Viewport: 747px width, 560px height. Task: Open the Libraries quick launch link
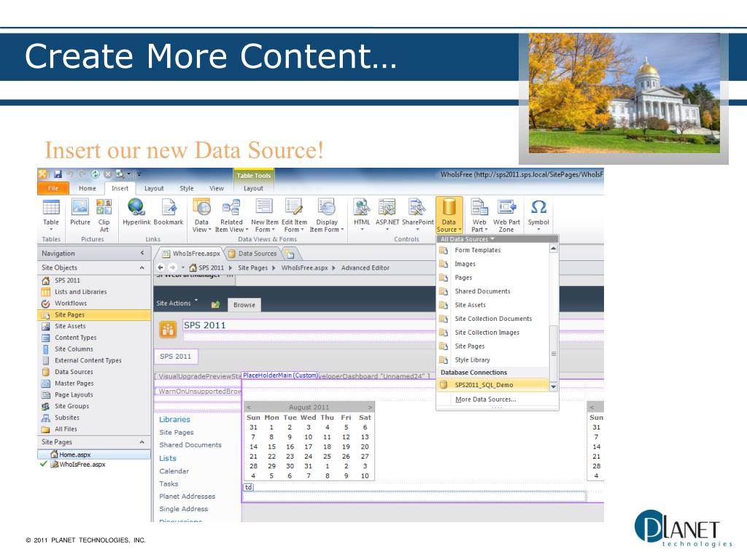click(x=174, y=419)
